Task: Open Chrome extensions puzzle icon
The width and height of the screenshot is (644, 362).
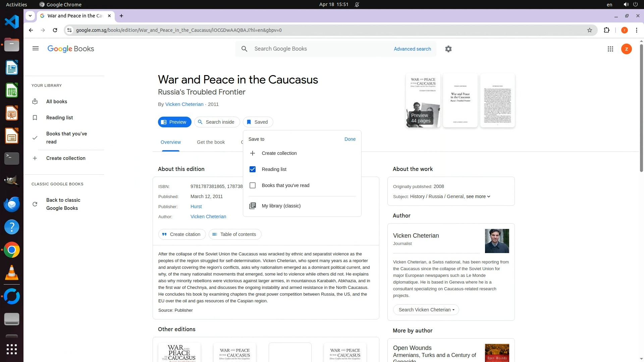Action: pos(606,30)
